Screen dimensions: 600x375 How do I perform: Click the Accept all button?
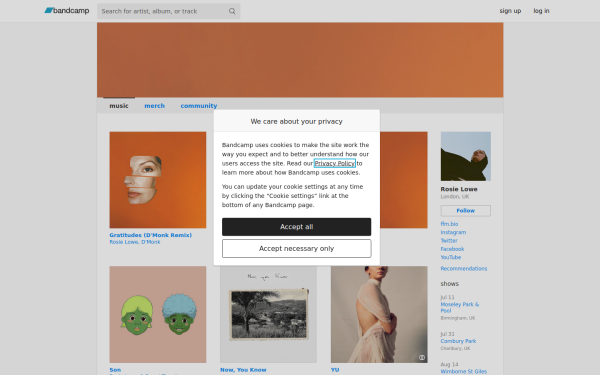pyautogui.click(x=297, y=227)
